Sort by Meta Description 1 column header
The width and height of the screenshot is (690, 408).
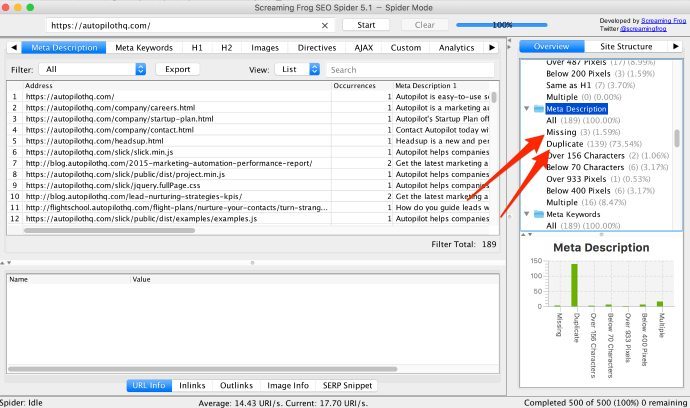(x=441, y=85)
